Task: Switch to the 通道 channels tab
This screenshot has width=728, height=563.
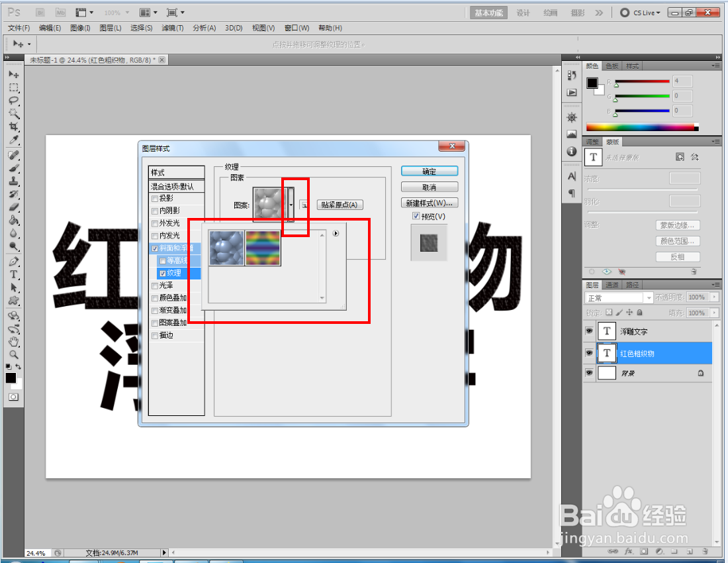Action: tap(612, 285)
